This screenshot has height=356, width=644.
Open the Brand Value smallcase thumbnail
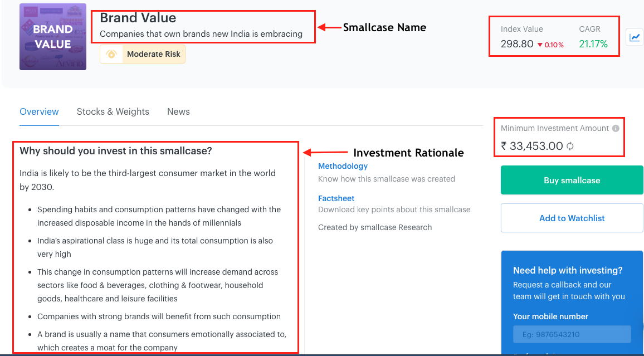[53, 37]
